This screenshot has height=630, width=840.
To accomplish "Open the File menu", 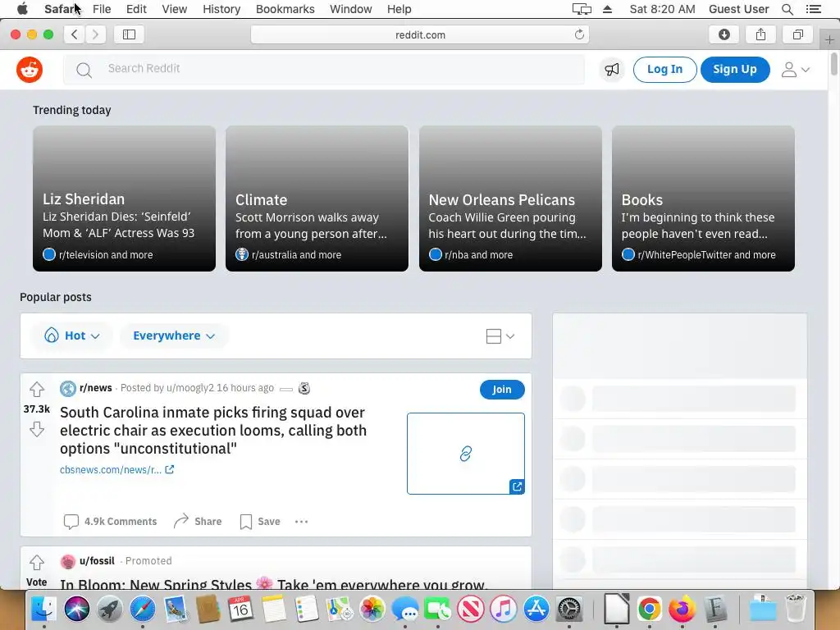I will (x=102, y=9).
